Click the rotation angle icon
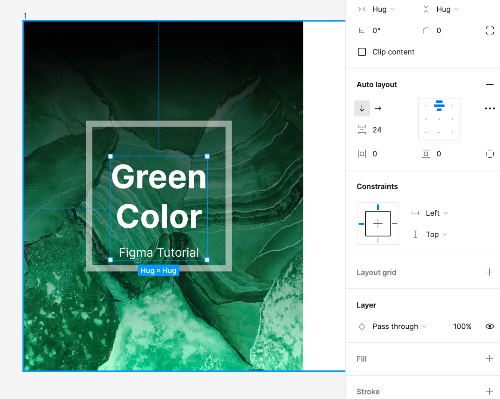The height and width of the screenshot is (399, 500). pyautogui.click(x=361, y=31)
